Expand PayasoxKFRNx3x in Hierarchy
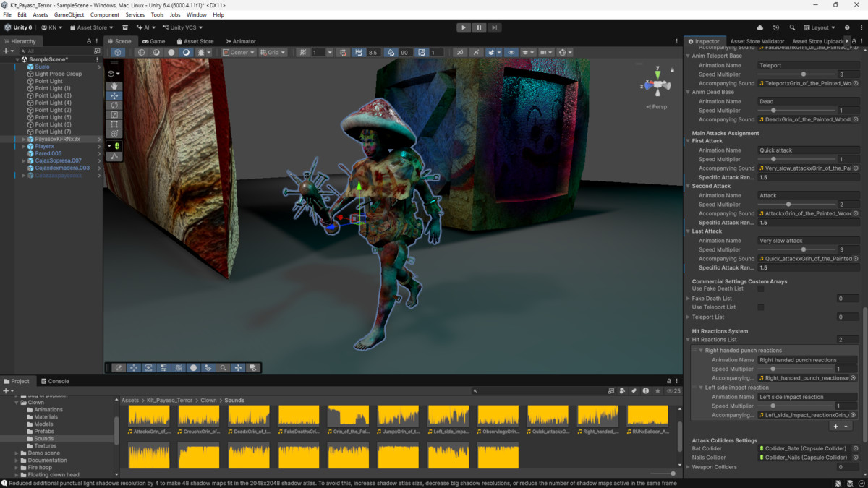The height and width of the screenshot is (488, 868). 24,139
